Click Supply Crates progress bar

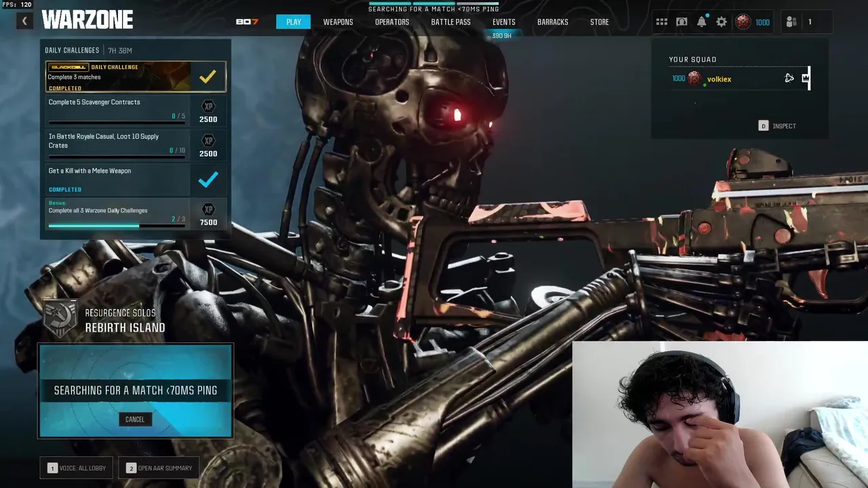117,157
